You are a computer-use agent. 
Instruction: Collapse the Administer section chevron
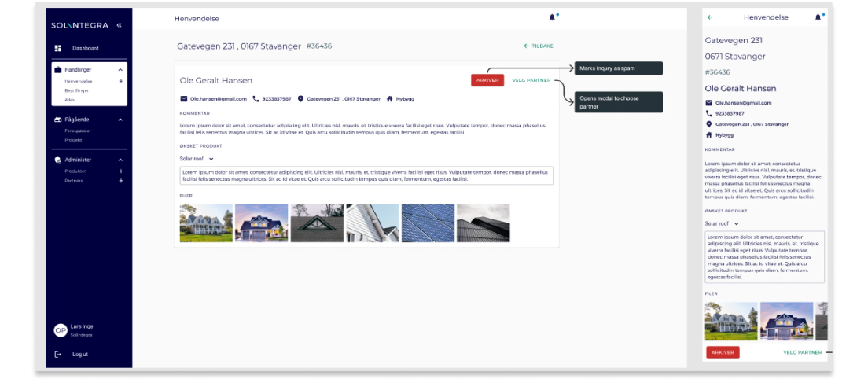pos(120,160)
